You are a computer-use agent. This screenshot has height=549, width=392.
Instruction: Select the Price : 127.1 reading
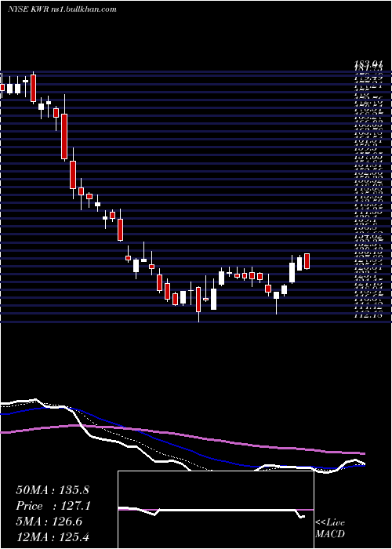[53, 506]
